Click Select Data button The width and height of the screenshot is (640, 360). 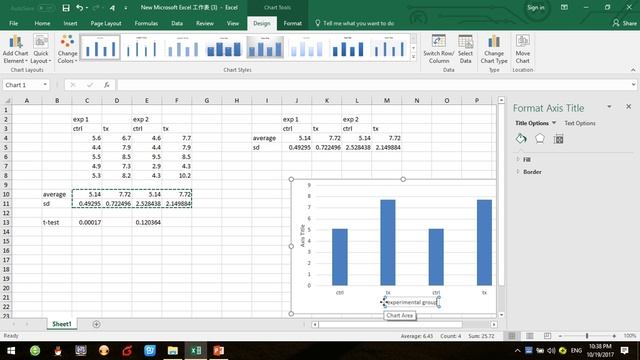(x=465, y=49)
